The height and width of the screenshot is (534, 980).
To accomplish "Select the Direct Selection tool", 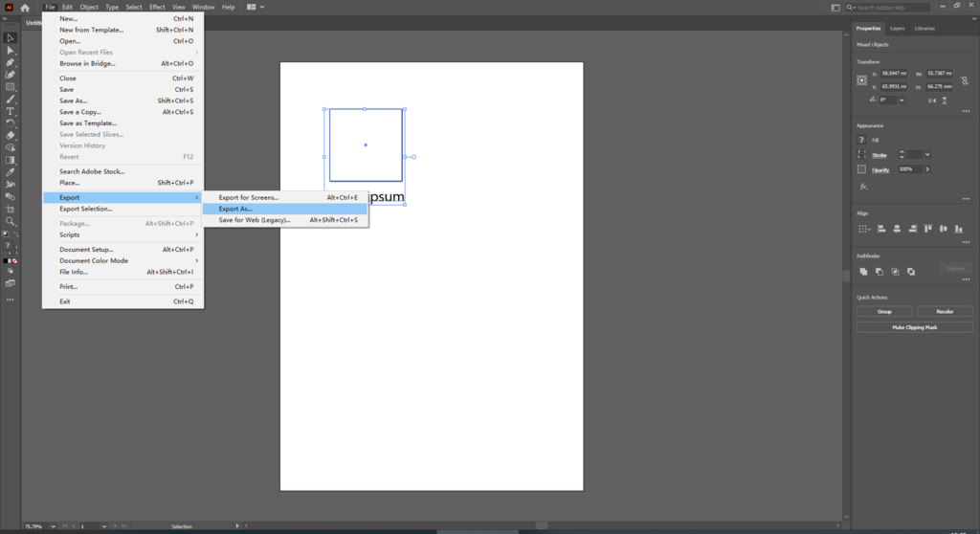I will pos(10,51).
